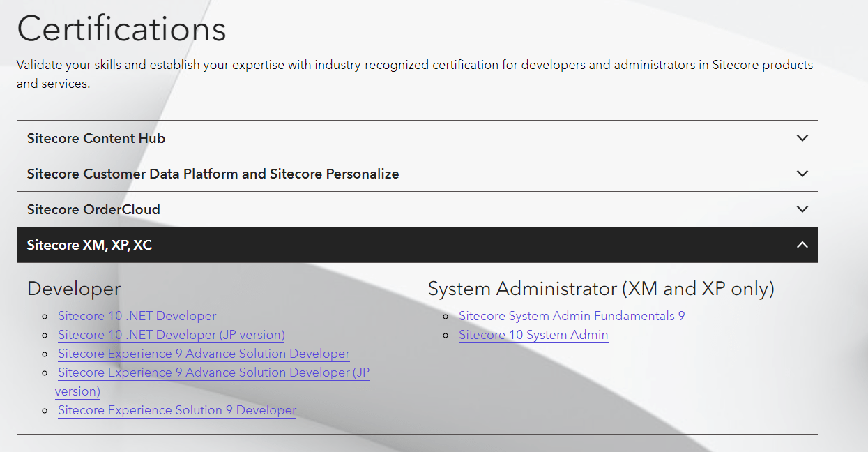This screenshot has width=868, height=452.
Task: Select the 'Validate your skills' intro paragraph
Action: (415, 74)
